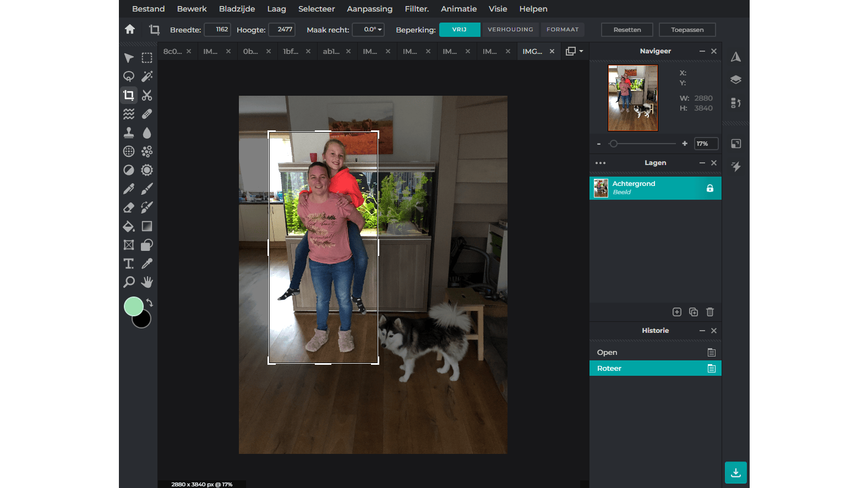The width and height of the screenshot is (868, 488).
Task: Open the Aanpassing menu
Action: tap(369, 9)
